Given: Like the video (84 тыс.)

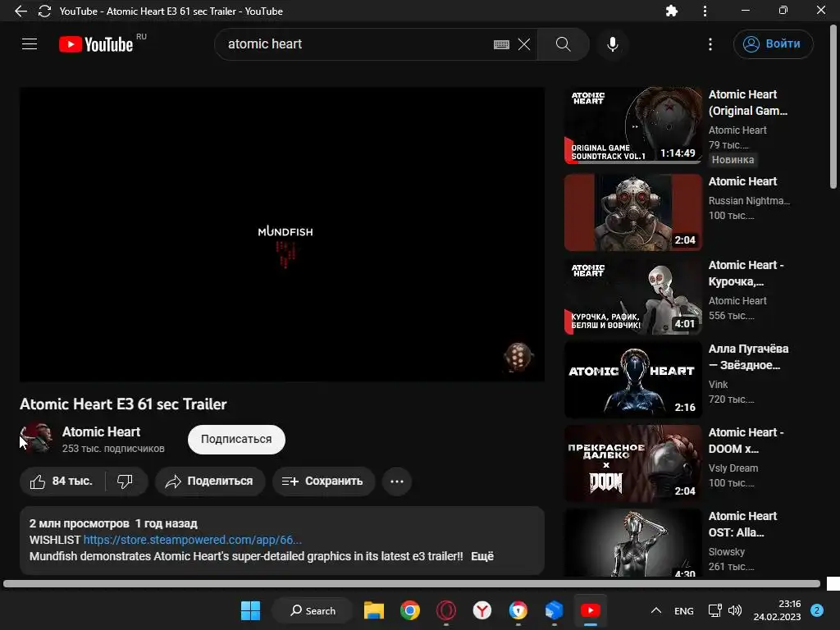Looking at the screenshot, I should [62, 481].
